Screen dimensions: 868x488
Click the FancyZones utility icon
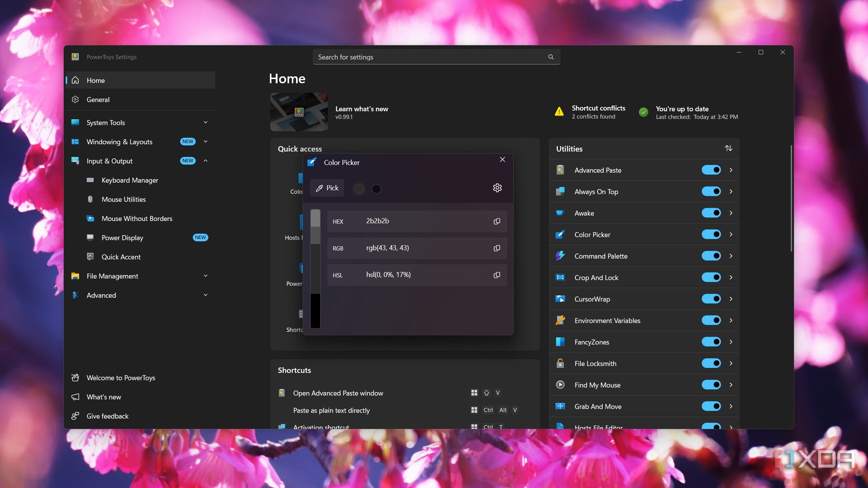(x=560, y=342)
